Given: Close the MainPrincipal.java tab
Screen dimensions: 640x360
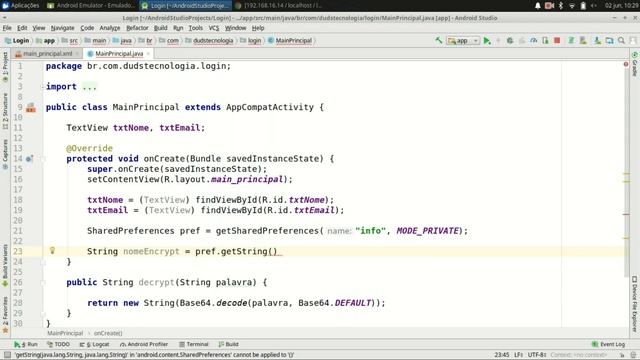Looking at the screenshot, I should click(149, 53).
